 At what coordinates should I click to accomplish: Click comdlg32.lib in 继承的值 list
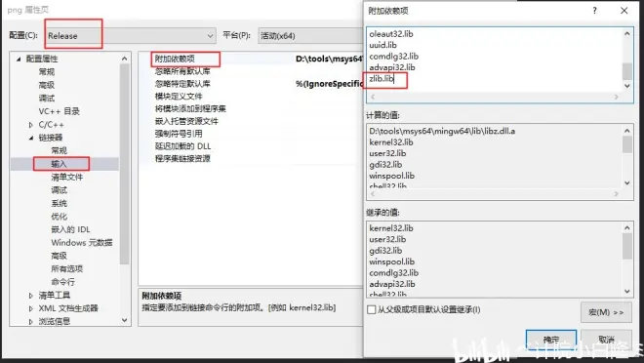point(394,272)
